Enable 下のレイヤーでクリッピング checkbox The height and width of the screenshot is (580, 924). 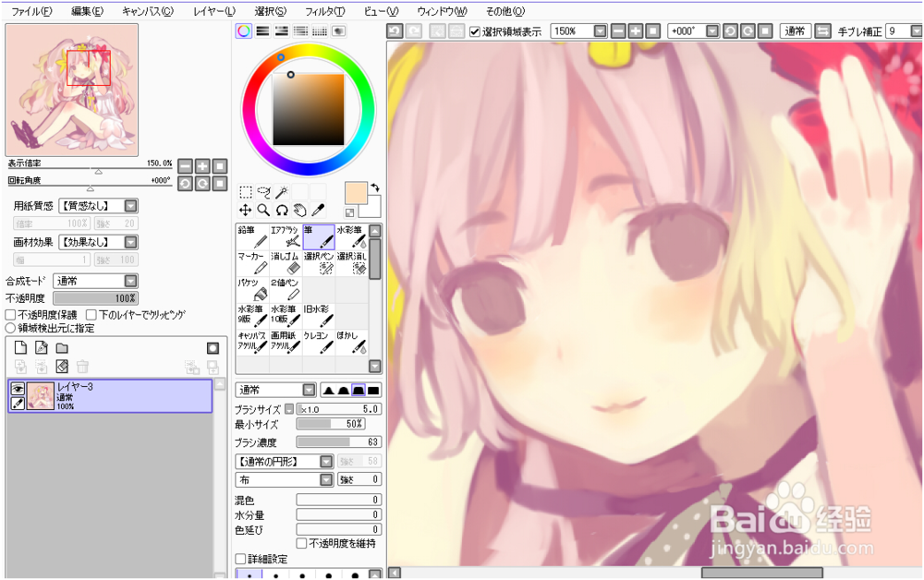(x=91, y=315)
